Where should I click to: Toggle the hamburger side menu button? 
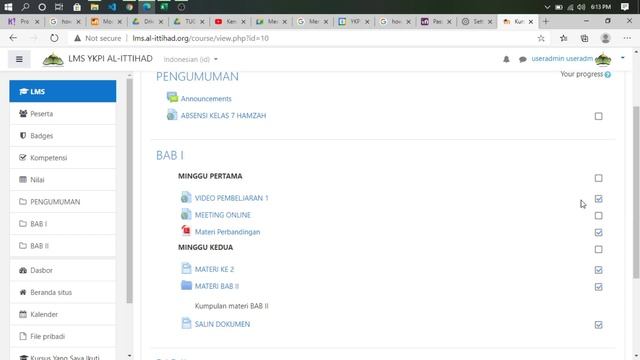pyautogui.click(x=19, y=59)
